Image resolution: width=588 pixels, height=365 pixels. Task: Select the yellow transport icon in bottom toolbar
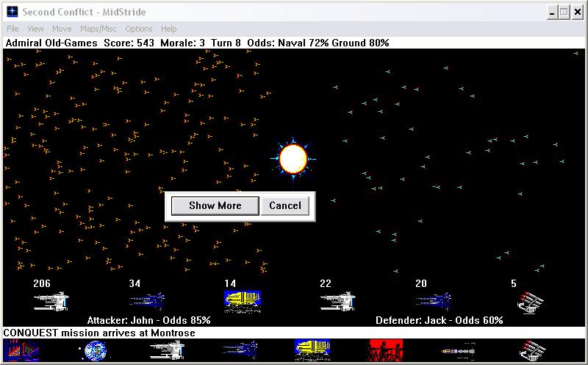coord(312,350)
